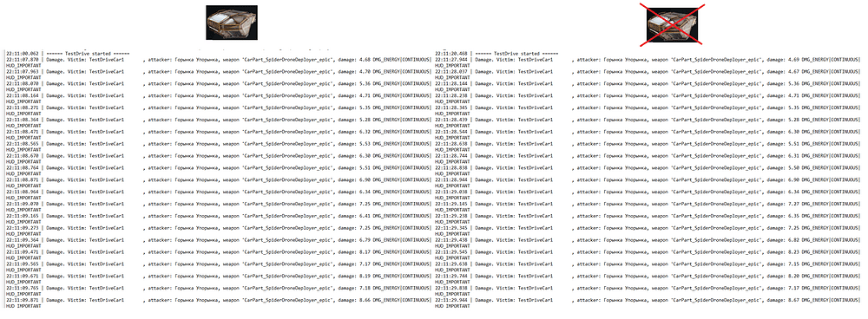Click the timestamp 22:11:08.471
This screenshot has height=319, width=868.
click(23, 131)
